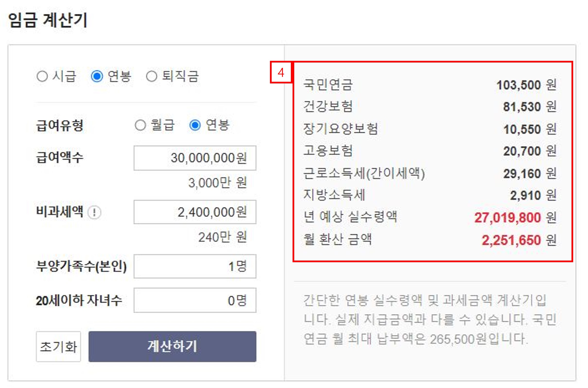
Task: Click the 20세이하 자녀수 input field
Action: tap(195, 300)
